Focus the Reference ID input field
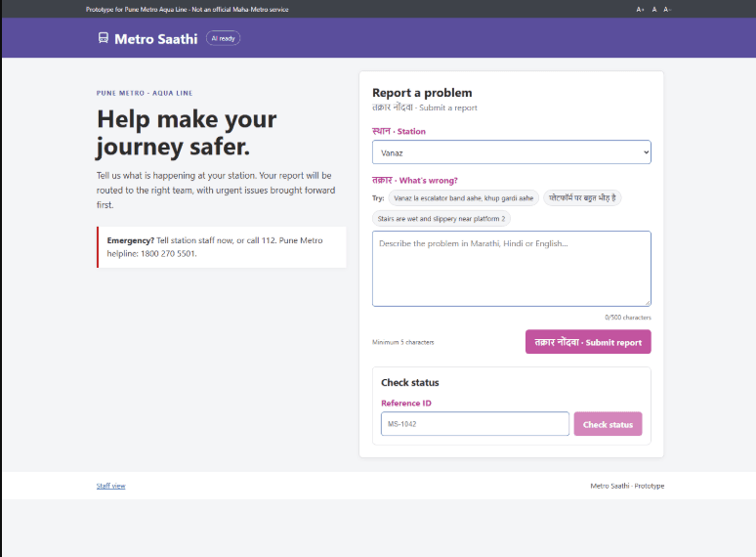Image resolution: width=756 pixels, height=557 pixels. (475, 424)
